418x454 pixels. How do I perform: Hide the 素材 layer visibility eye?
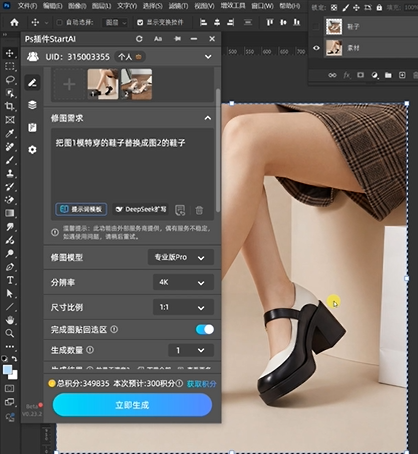tap(316, 48)
